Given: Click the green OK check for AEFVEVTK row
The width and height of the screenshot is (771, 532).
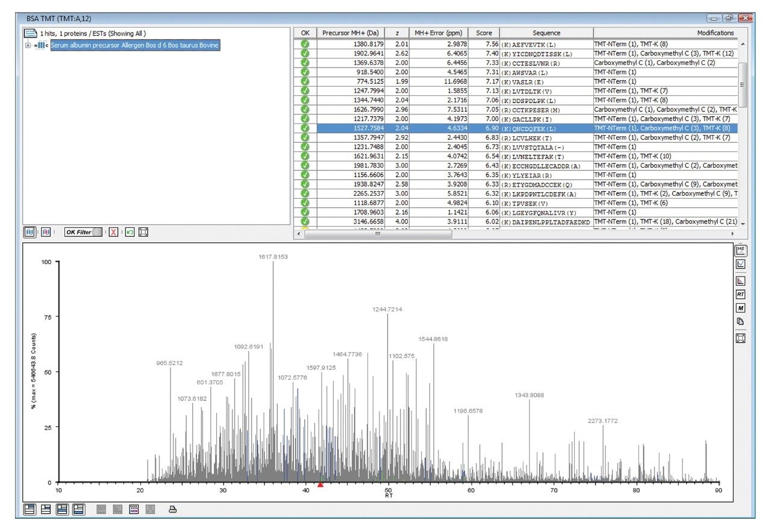Looking at the screenshot, I should click(305, 44).
